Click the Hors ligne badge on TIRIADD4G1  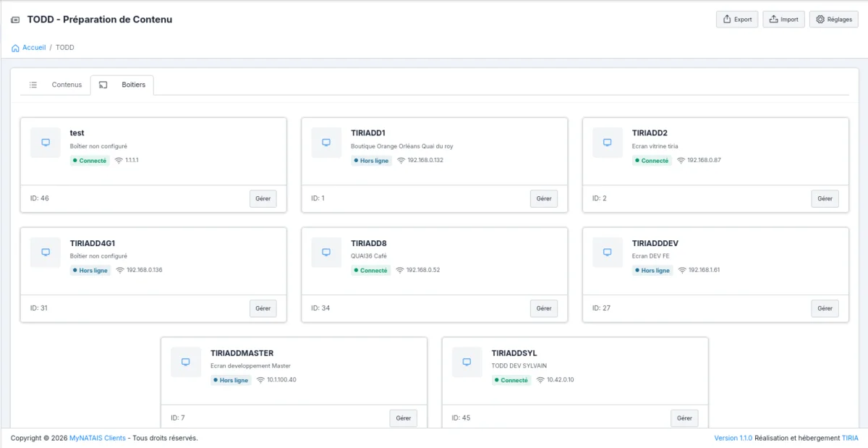(90, 271)
